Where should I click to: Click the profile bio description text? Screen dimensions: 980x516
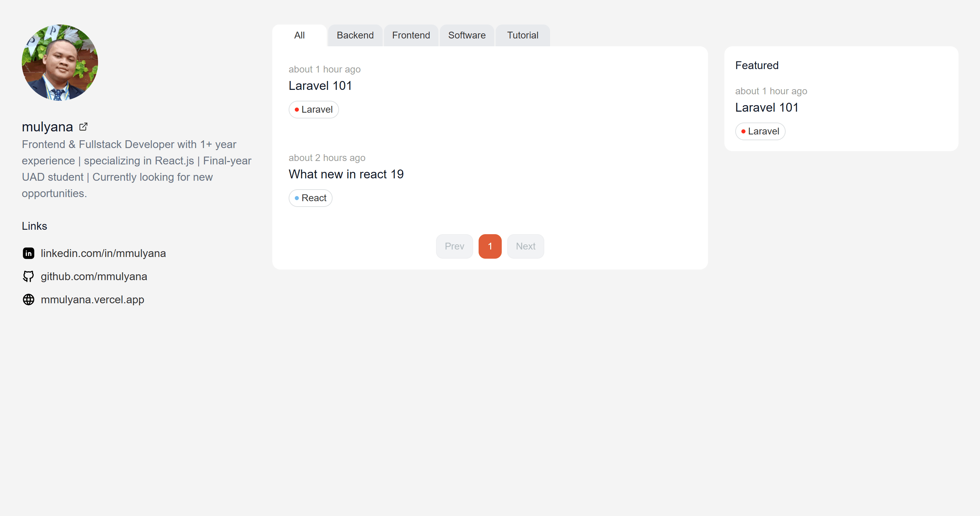click(136, 169)
